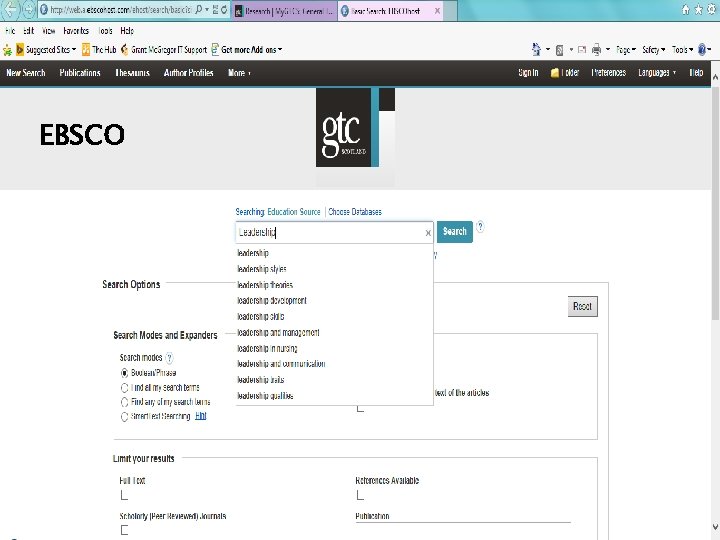Choose suggestion leadership development
Image resolution: width=720 pixels, height=540 pixels.
tap(272, 301)
